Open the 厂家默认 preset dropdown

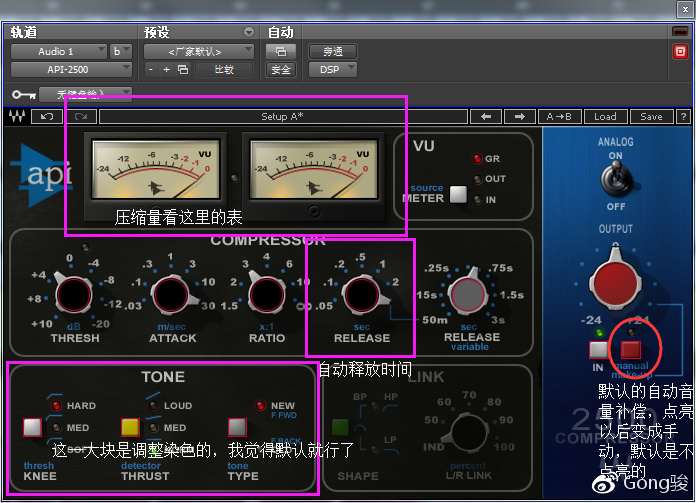pyautogui.click(x=198, y=51)
